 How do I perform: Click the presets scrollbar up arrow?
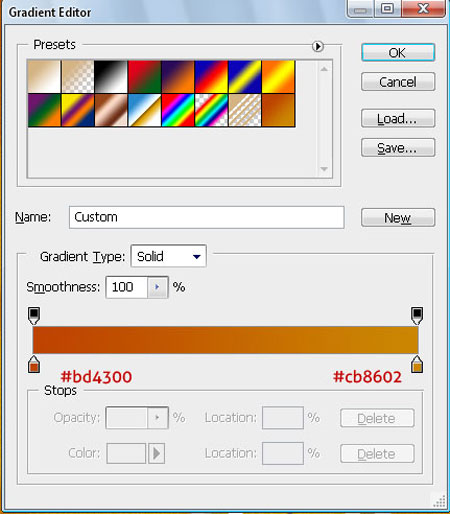(x=324, y=69)
